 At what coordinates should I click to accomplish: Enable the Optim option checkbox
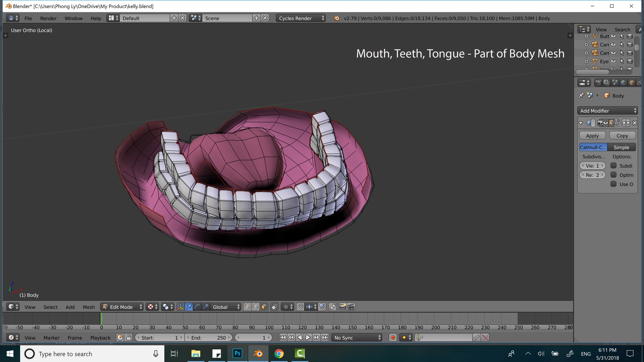[613, 175]
